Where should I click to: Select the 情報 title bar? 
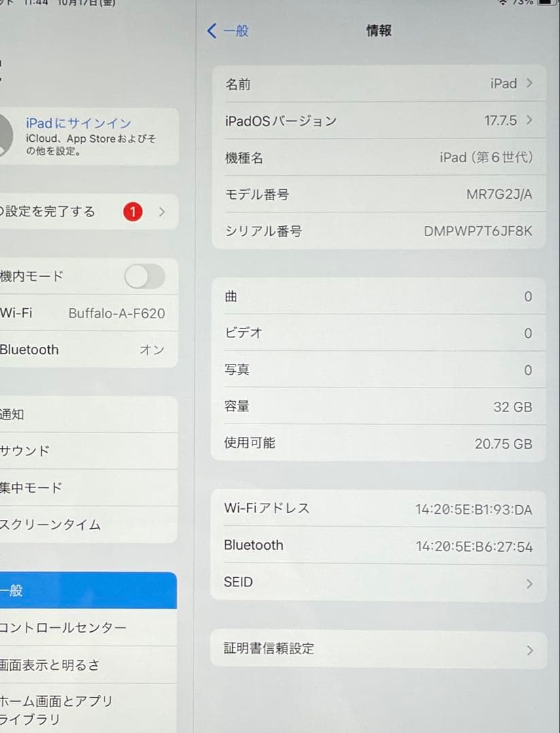click(x=378, y=31)
